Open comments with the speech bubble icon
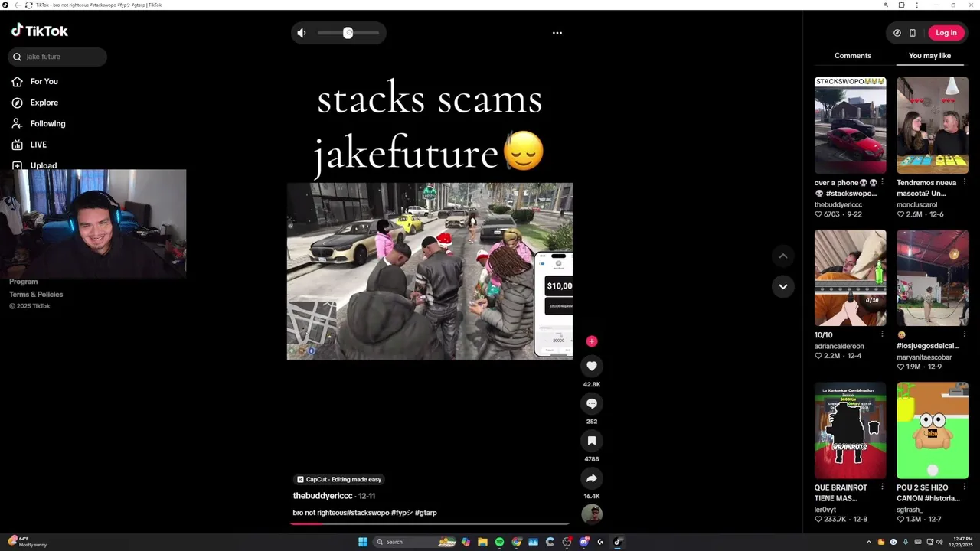Viewport: 980px width, 551px height. pos(592,403)
